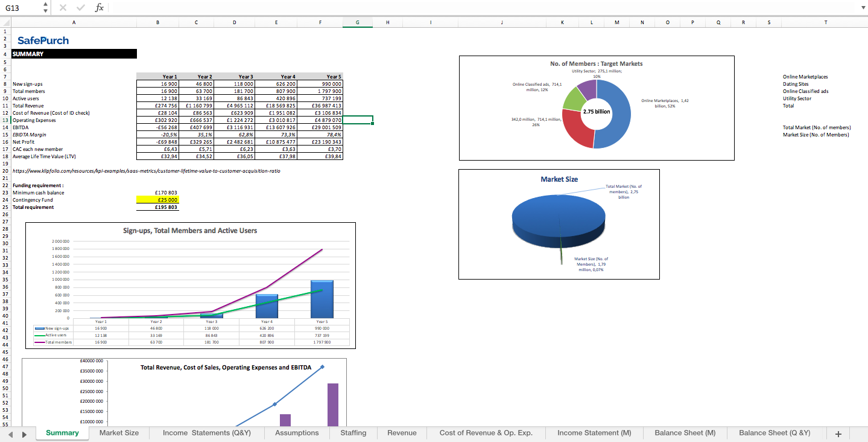Click the 'Total members' legend entry

coord(53,342)
